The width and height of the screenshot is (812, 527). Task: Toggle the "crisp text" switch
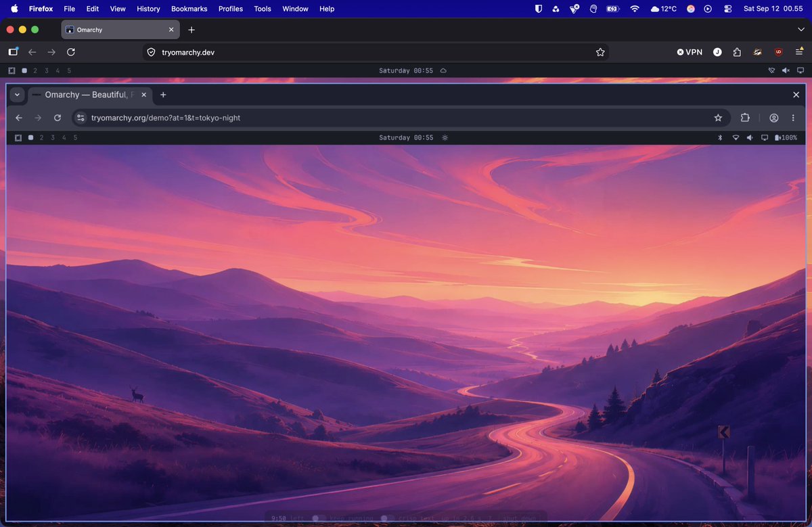tap(388, 518)
